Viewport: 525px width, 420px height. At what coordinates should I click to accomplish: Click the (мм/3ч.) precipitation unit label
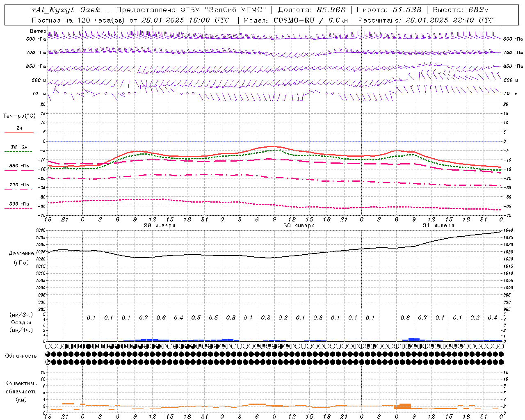pyautogui.click(x=21, y=315)
